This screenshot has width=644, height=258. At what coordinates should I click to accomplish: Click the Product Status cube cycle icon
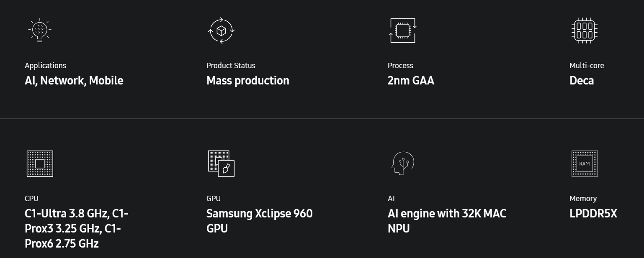tap(222, 31)
